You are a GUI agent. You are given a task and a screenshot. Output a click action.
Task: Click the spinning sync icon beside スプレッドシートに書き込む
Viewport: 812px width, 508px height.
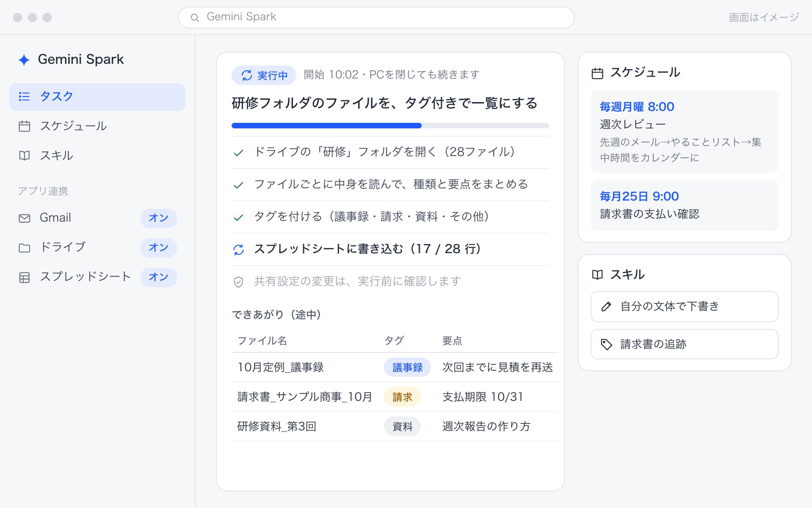239,249
